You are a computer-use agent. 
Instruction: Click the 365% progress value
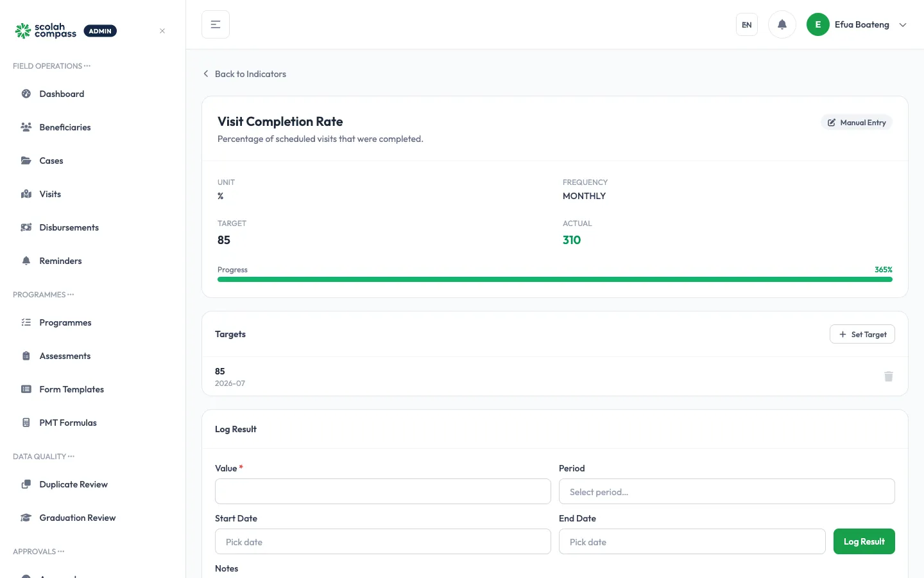pyautogui.click(x=884, y=270)
